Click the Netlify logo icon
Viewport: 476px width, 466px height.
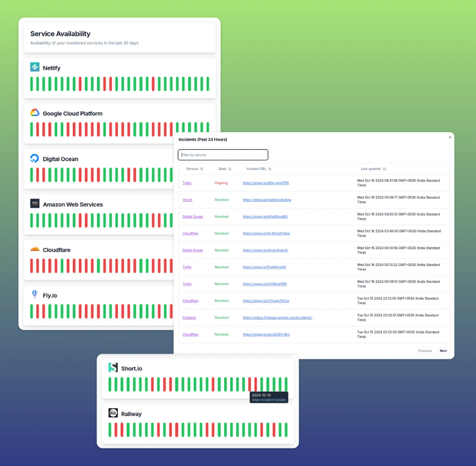[x=35, y=67]
